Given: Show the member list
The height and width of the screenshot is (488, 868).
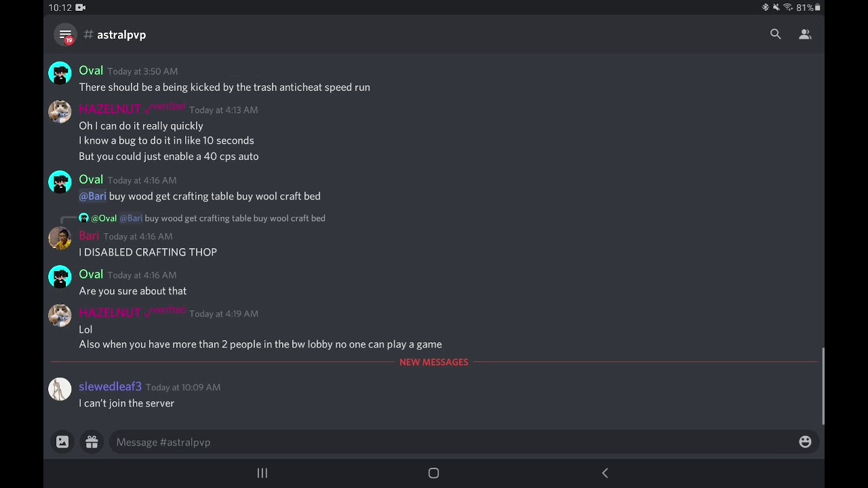Looking at the screenshot, I should (x=805, y=35).
